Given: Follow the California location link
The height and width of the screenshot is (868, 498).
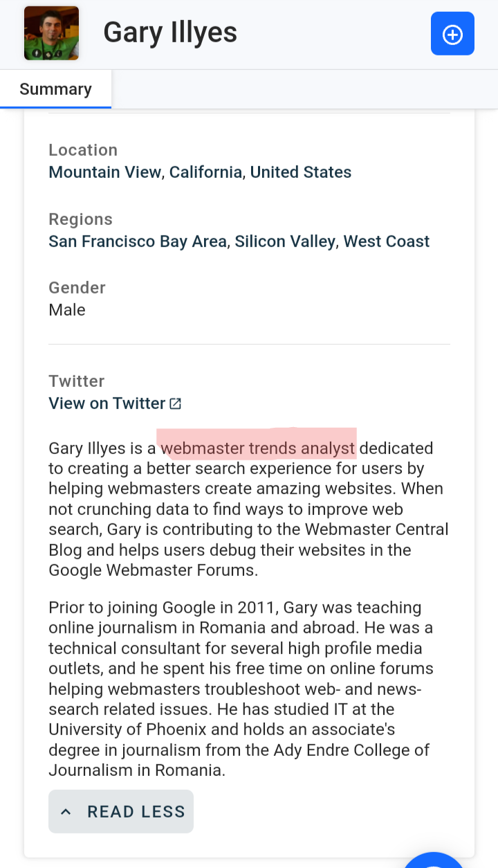Looking at the screenshot, I should click(205, 172).
